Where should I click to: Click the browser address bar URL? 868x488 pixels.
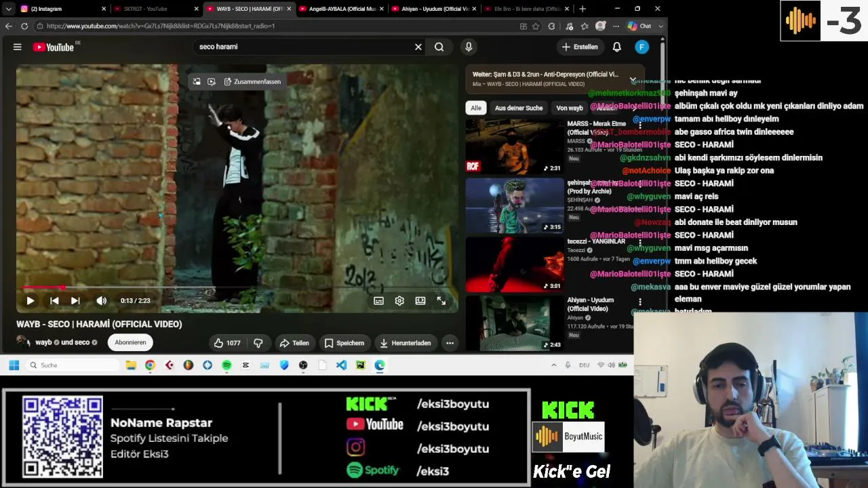161,26
